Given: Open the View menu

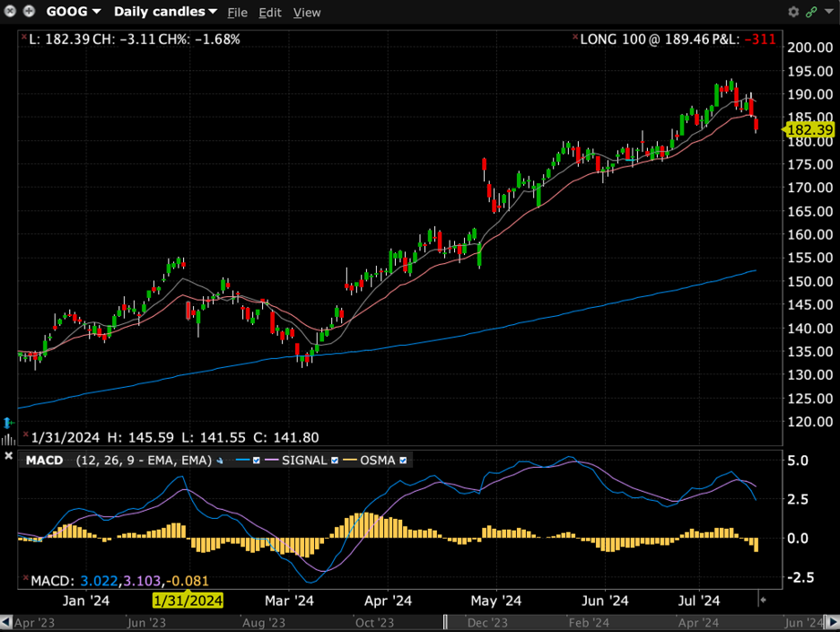Looking at the screenshot, I should (307, 13).
